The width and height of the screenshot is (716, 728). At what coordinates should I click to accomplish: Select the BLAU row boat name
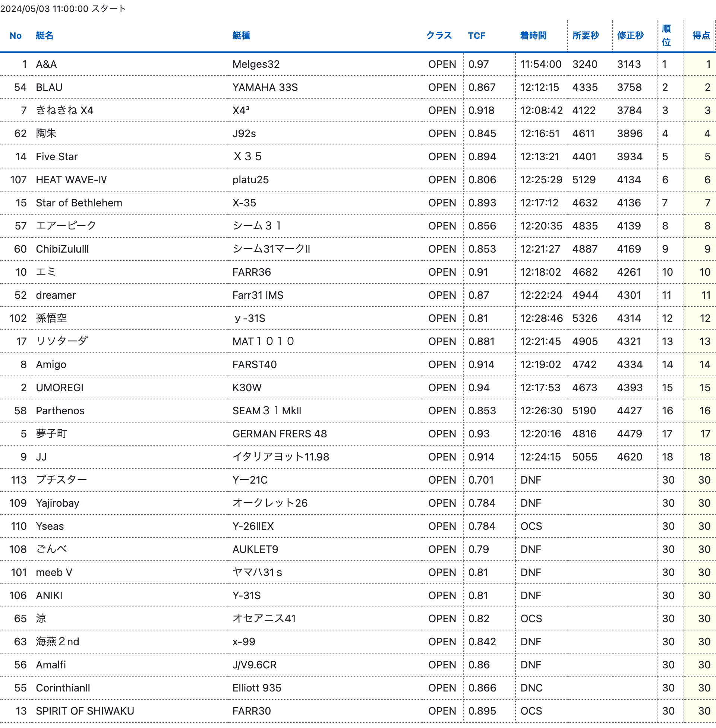[x=49, y=88]
